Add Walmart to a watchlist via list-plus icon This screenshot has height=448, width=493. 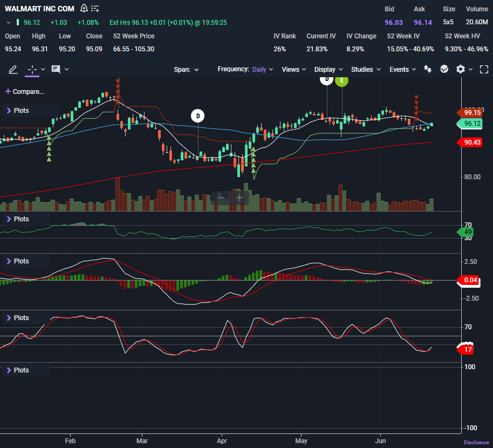[x=95, y=9]
